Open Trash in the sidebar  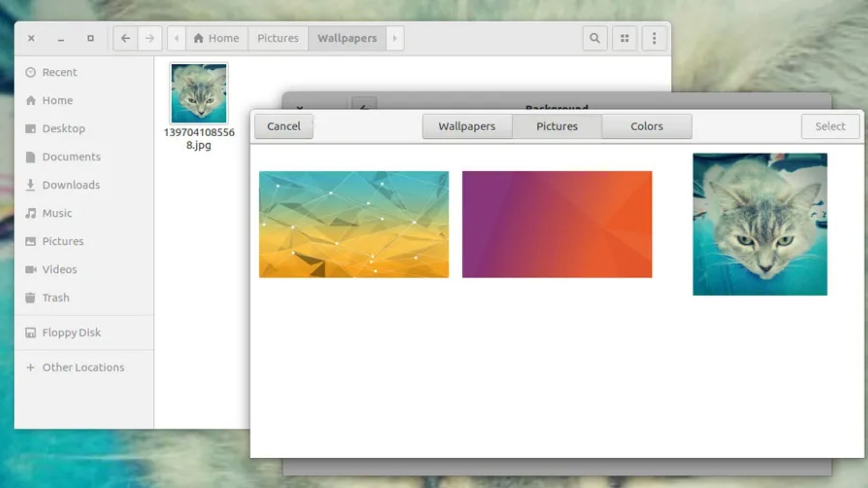pyautogui.click(x=84, y=298)
